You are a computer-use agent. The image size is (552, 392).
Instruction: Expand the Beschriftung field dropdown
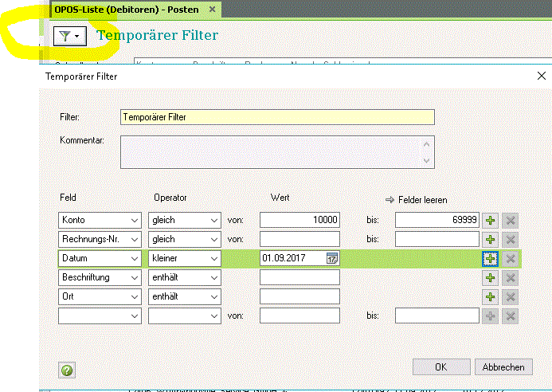click(133, 277)
